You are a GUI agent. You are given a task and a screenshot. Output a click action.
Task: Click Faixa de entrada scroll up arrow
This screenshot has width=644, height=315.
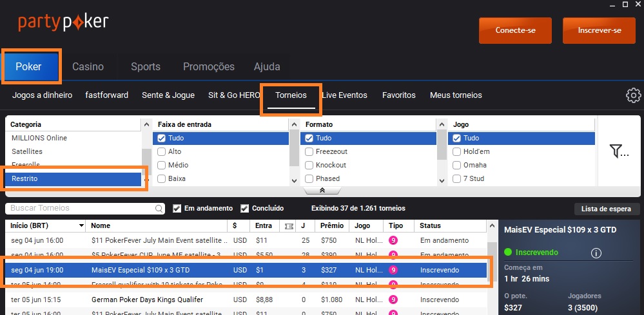[294, 124]
